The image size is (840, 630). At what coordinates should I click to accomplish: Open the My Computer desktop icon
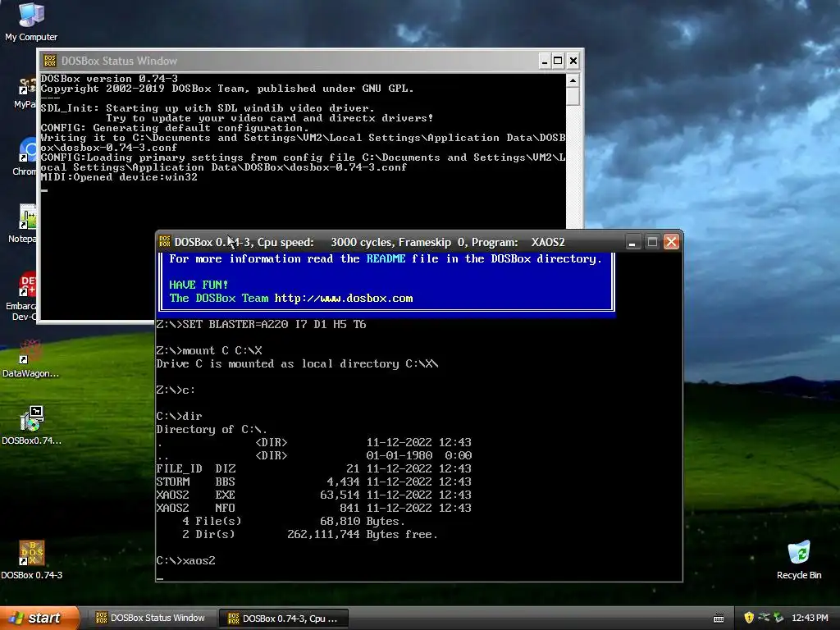tap(31, 22)
